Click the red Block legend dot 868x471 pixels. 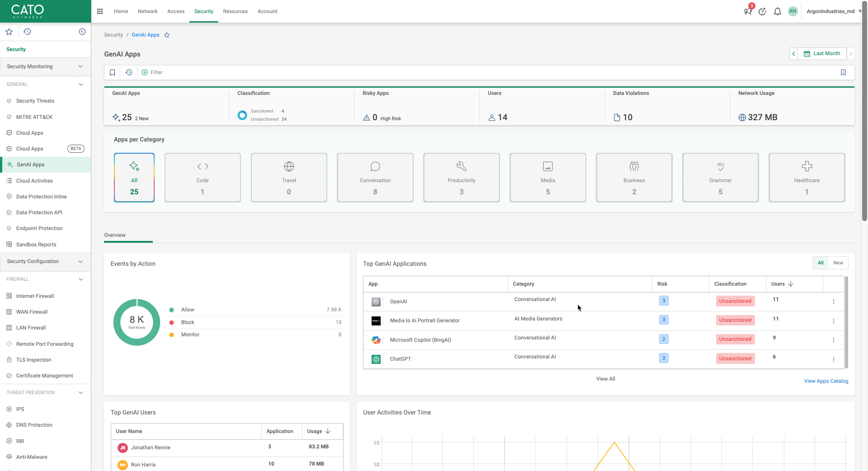[172, 322]
